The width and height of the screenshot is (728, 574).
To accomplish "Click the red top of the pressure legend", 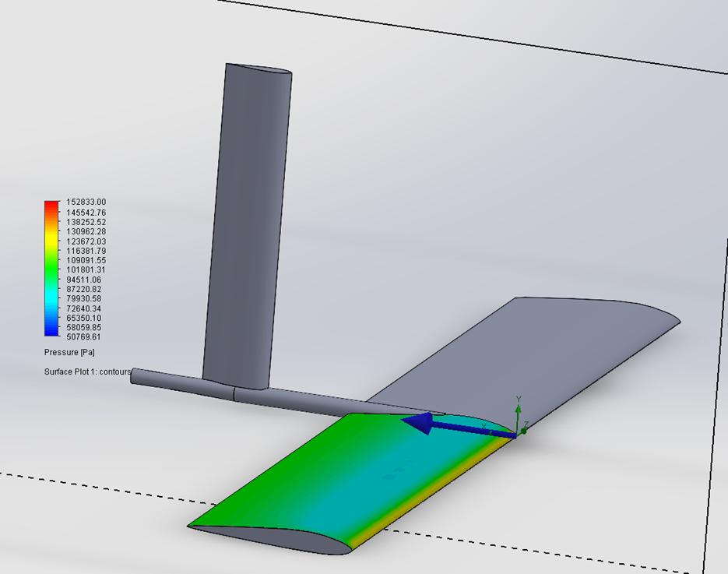I will pyautogui.click(x=51, y=204).
